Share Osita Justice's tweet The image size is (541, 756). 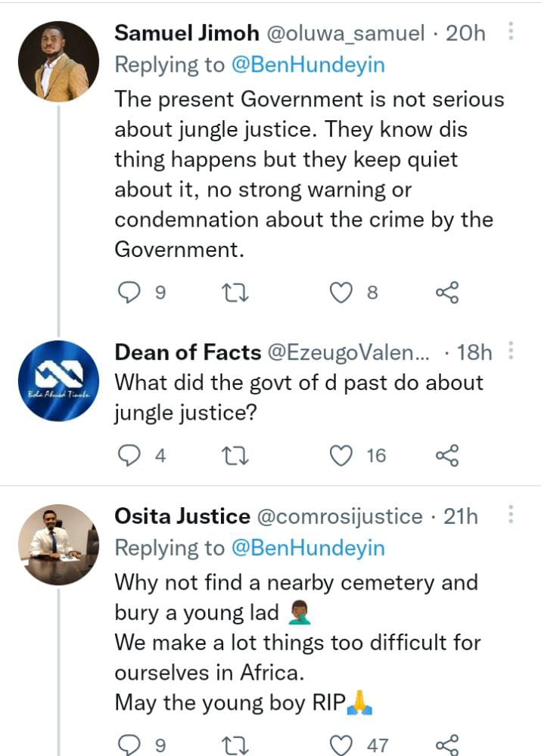(447, 745)
